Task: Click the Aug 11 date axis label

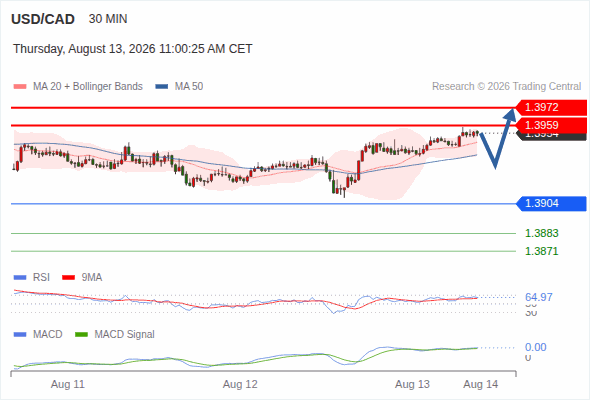Action: pyautogui.click(x=68, y=384)
